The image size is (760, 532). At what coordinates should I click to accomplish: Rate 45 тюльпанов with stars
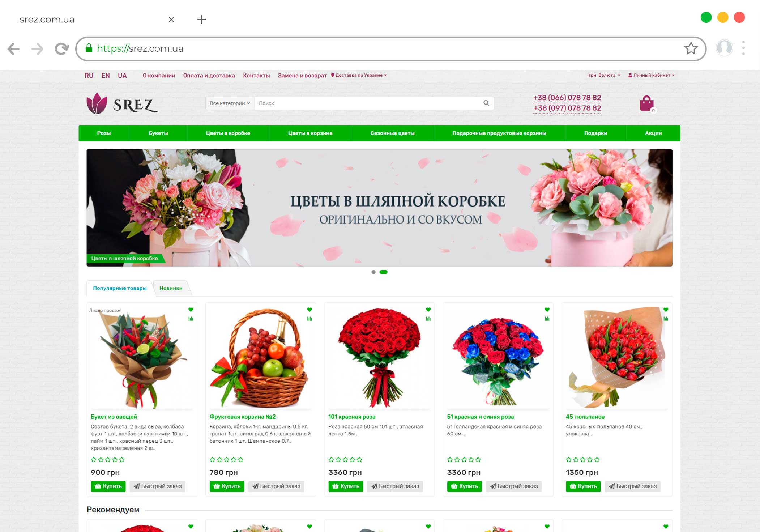583,460
